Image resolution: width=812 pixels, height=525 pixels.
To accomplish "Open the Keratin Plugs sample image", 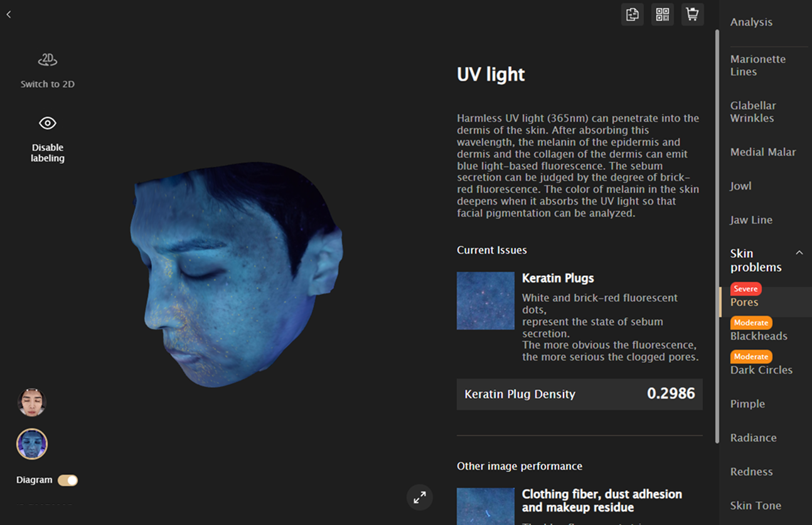I will point(486,301).
